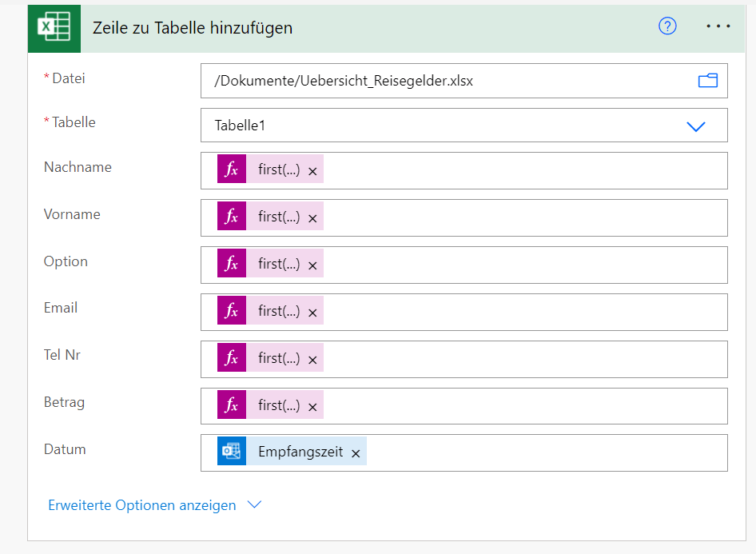Click the action title Zeile zu Tabelle hinzufügen
The height and width of the screenshot is (554, 756).
pyautogui.click(x=193, y=28)
